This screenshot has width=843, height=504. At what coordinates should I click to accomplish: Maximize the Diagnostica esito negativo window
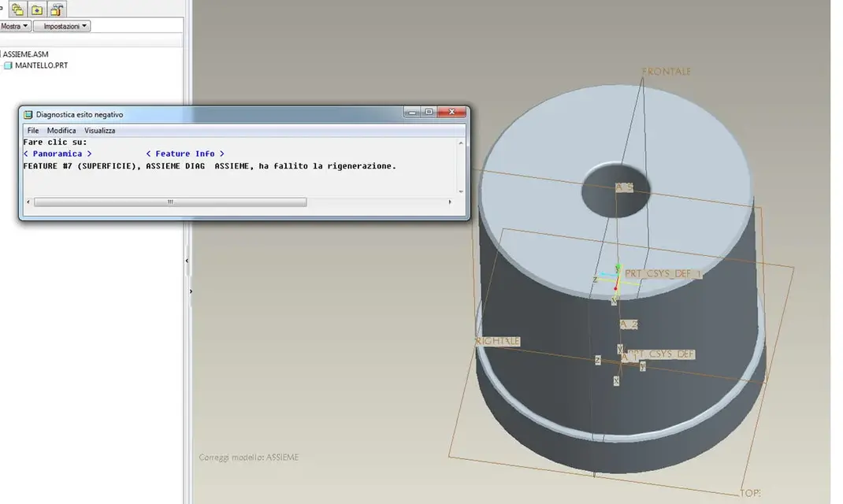(x=429, y=112)
